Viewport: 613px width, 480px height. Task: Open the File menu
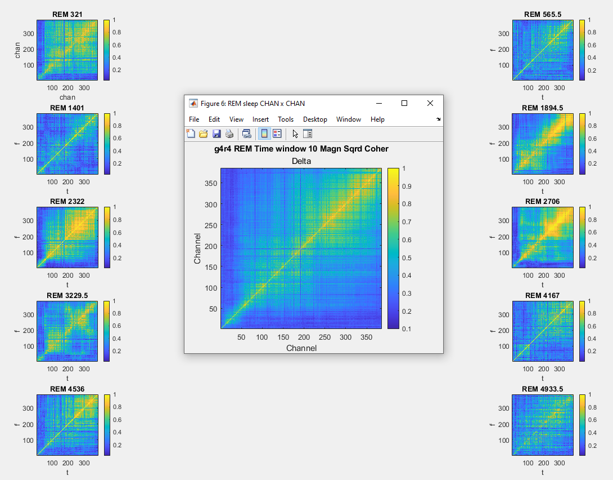click(x=194, y=119)
